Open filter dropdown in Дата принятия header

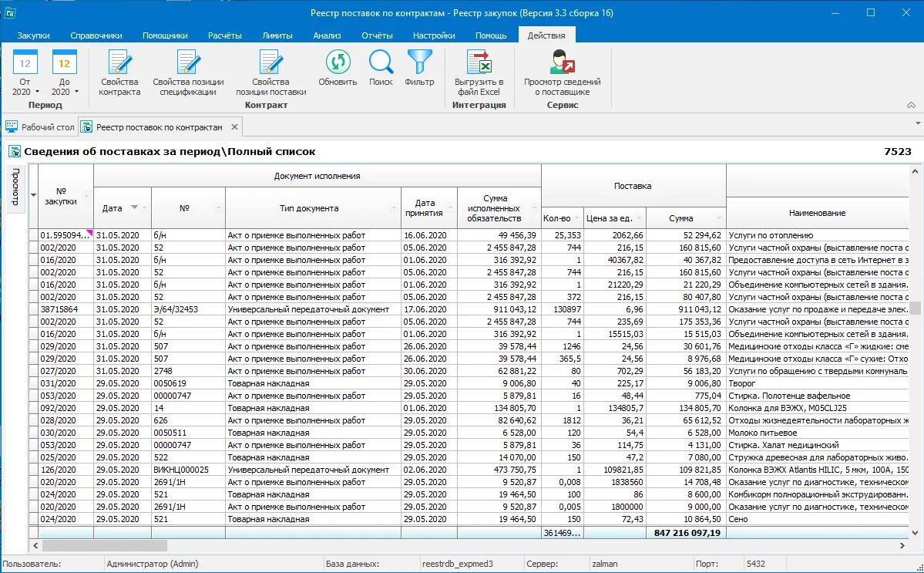point(451,207)
